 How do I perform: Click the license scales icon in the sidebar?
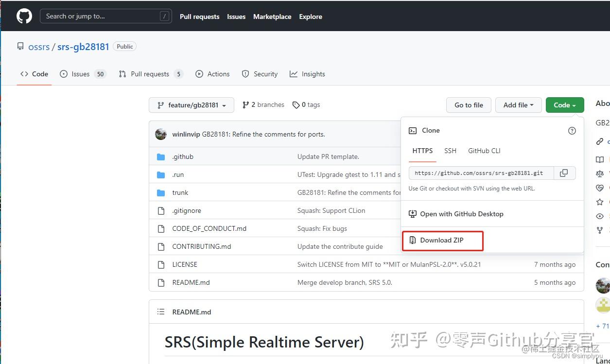599,173
